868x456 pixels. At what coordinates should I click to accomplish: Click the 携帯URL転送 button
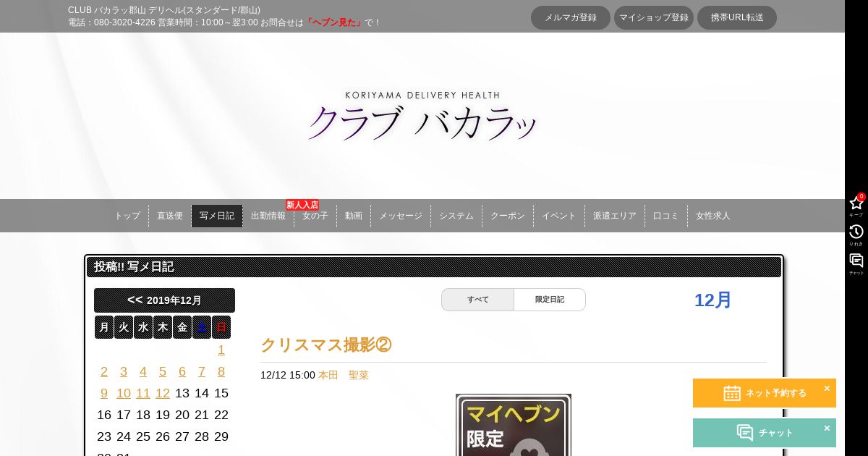[737, 17]
